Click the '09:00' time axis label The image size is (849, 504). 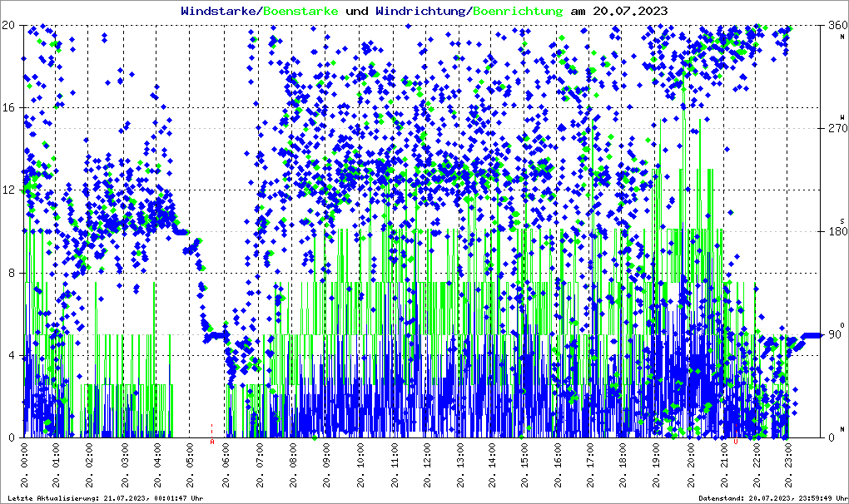pyautogui.click(x=326, y=455)
